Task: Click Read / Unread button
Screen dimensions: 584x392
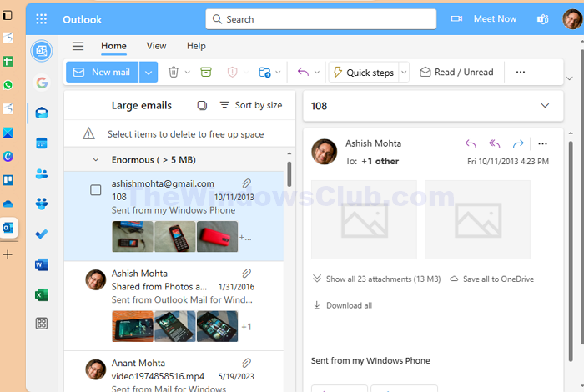Action: [456, 72]
